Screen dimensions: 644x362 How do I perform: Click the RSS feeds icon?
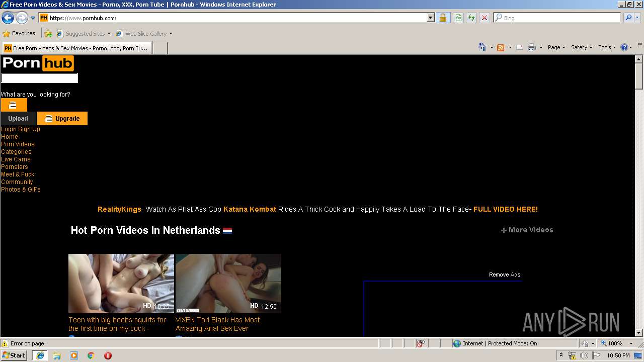coord(501,47)
